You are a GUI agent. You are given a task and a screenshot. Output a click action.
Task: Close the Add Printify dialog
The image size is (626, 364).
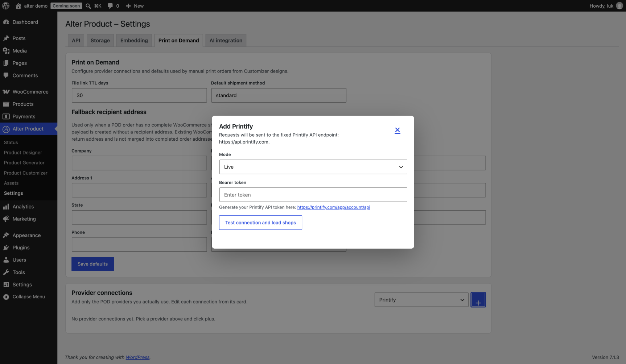coord(398,130)
